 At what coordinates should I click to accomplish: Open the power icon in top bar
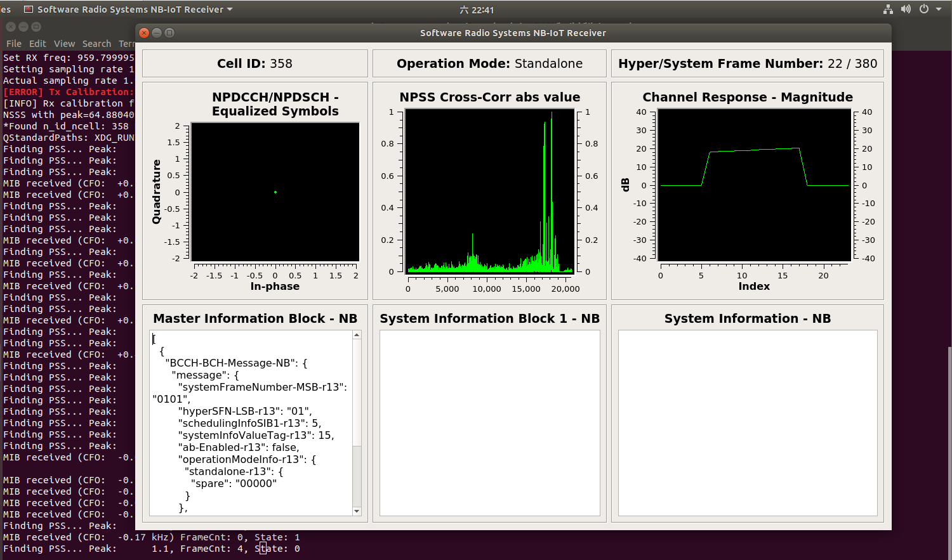coord(924,10)
